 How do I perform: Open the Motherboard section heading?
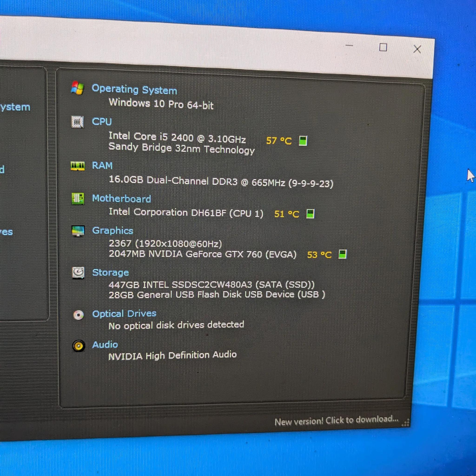[x=122, y=198]
